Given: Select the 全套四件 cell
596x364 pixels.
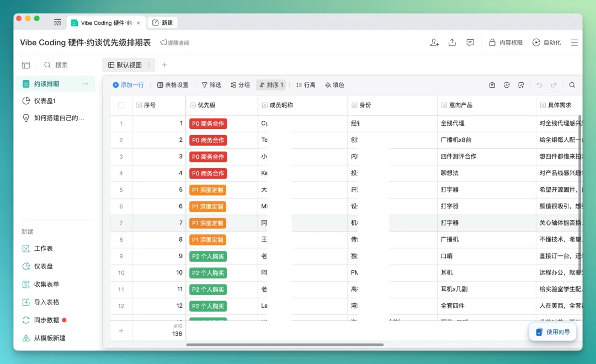Looking at the screenshot, I should (487, 306).
